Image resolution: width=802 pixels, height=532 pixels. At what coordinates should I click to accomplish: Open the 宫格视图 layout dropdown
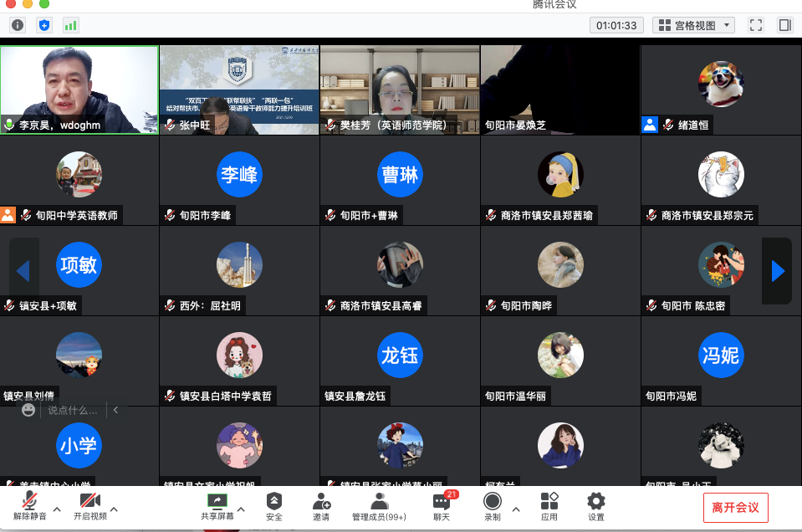click(693, 25)
